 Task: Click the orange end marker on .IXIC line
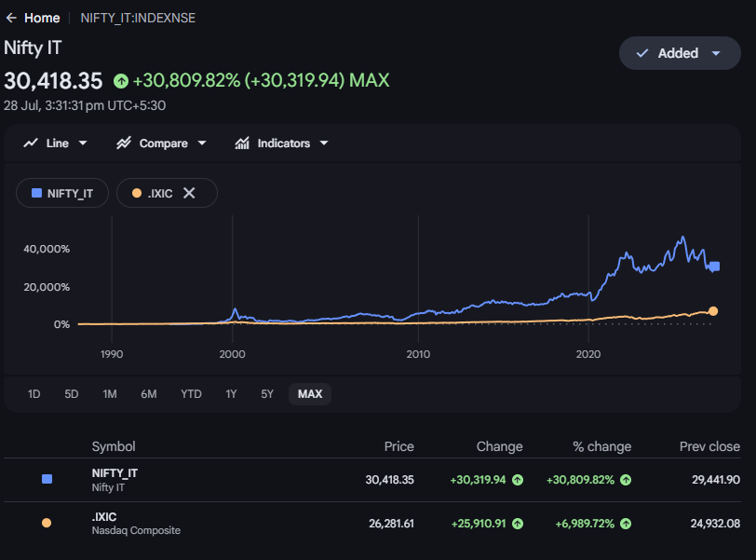[x=713, y=311]
